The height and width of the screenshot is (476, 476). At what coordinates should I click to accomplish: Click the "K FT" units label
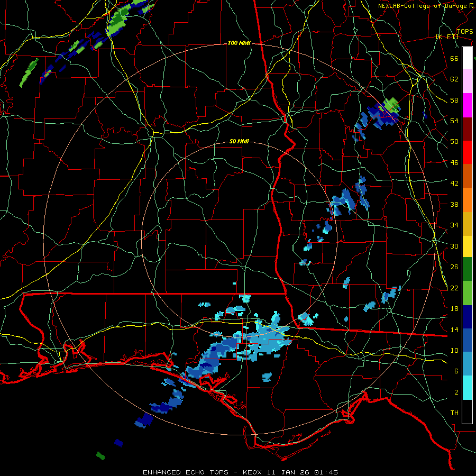(x=447, y=36)
